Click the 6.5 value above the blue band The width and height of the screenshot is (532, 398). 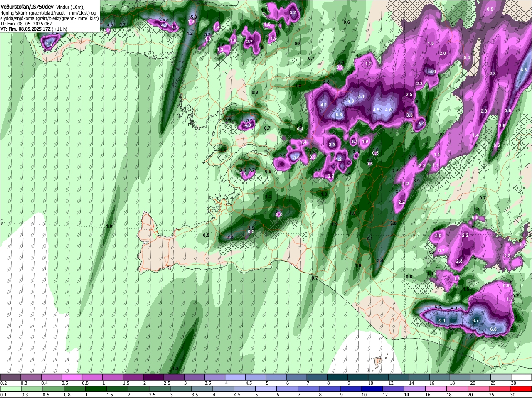point(438,307)
